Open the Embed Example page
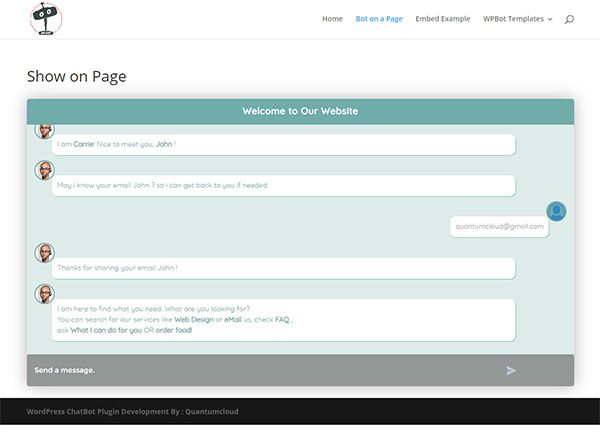Viewport: 600px width, 439px height. click(442, 19)
